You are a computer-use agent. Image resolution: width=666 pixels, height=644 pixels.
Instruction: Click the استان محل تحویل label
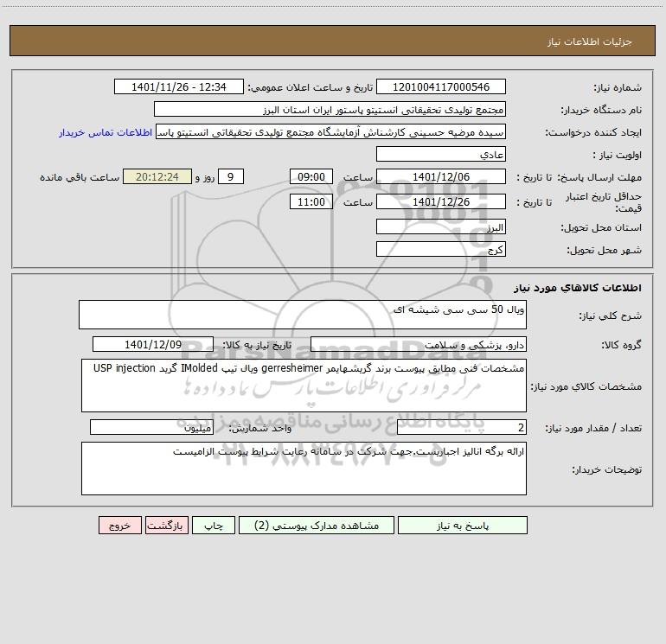tap(601, 227)
